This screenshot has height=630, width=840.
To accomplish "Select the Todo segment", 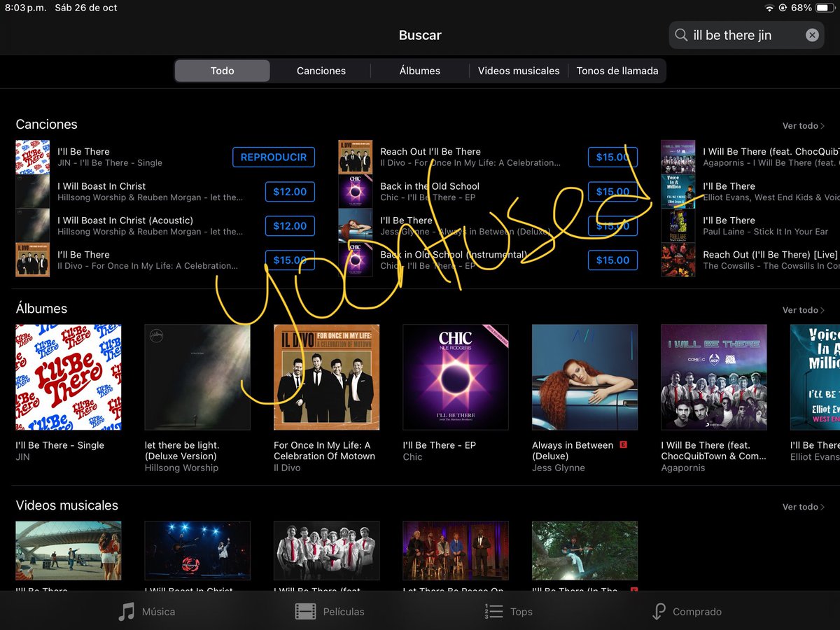I will [222, 71].
